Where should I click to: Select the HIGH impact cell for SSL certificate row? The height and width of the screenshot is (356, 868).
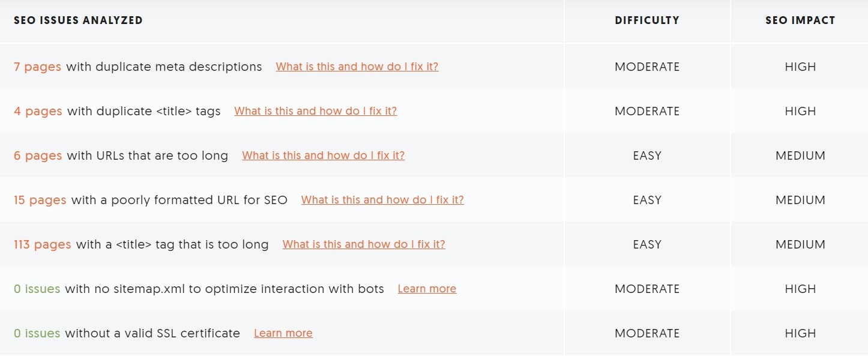(x=800, y=333)
